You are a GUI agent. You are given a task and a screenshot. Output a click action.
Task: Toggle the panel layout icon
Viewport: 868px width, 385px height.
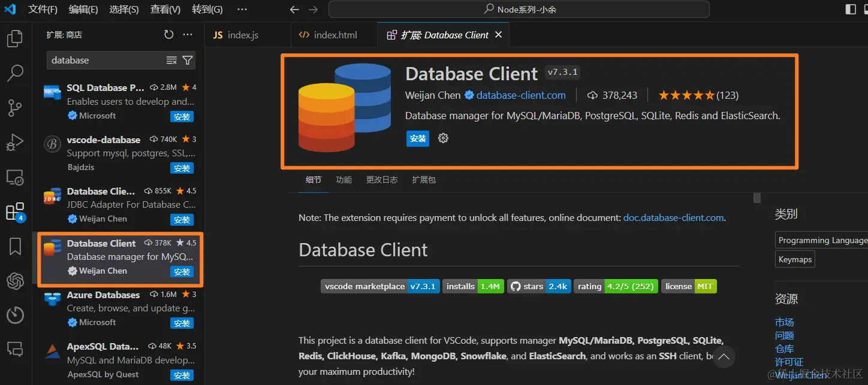[866, 9]
